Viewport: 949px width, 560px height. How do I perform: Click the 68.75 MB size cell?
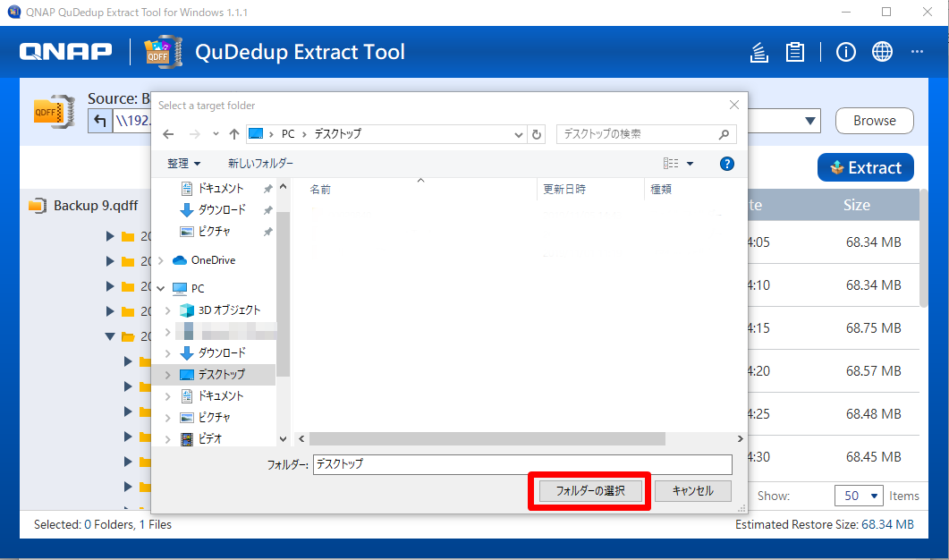[x=873, y=328]
